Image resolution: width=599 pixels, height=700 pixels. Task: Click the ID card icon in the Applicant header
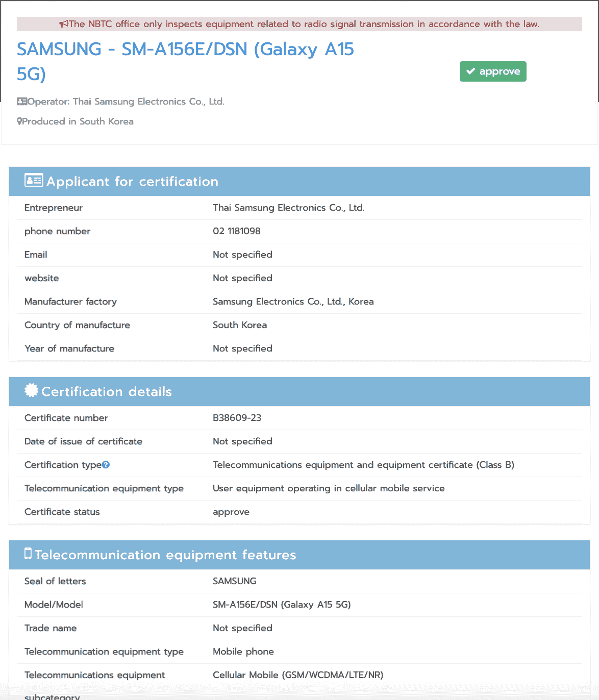pyautogui.click(x=34, y=181)
